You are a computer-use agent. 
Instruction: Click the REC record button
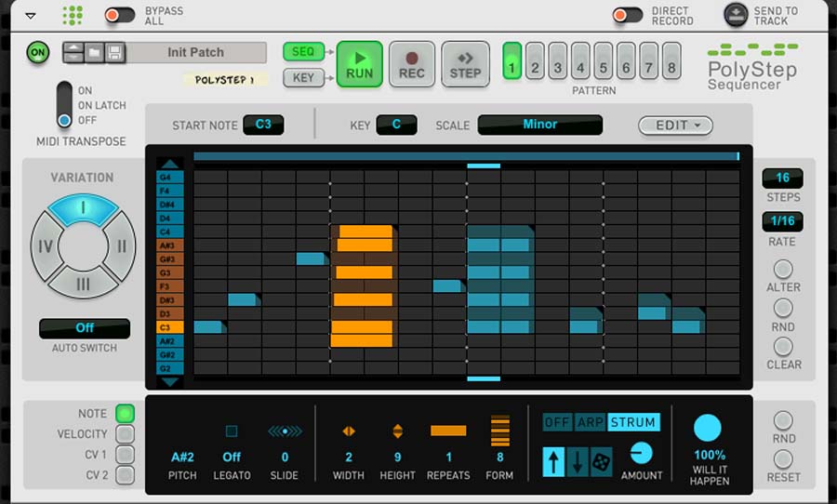click(412, 64)
